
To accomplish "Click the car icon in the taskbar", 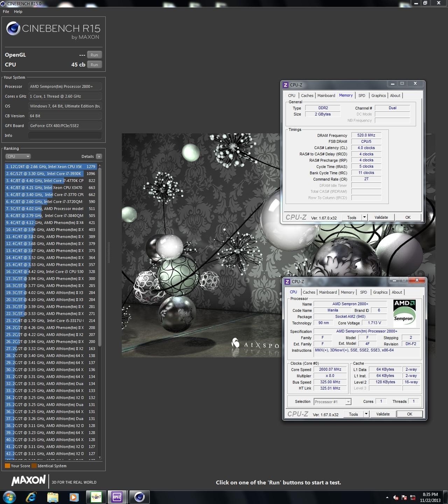I will coord(96,497).
